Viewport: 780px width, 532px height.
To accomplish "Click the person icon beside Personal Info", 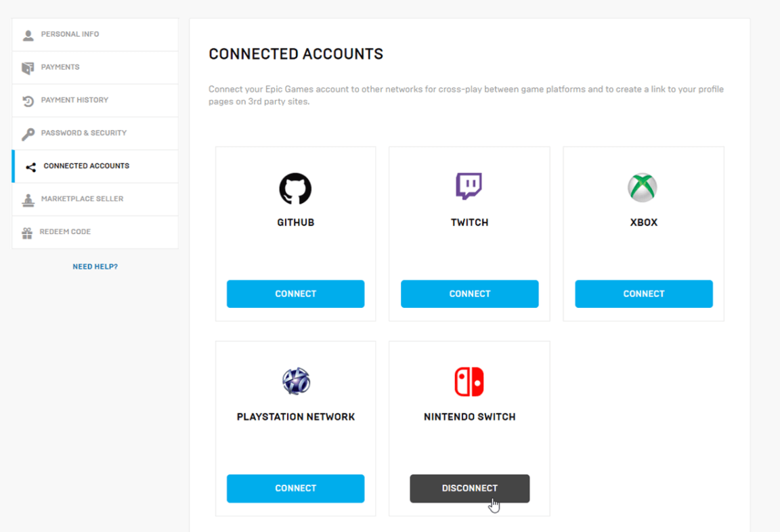I will coord(28,35).
